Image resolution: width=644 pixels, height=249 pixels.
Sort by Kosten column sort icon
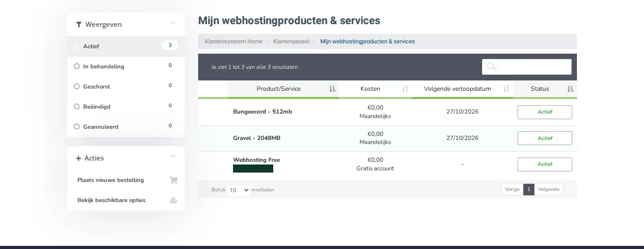click(x=405, y=89)
